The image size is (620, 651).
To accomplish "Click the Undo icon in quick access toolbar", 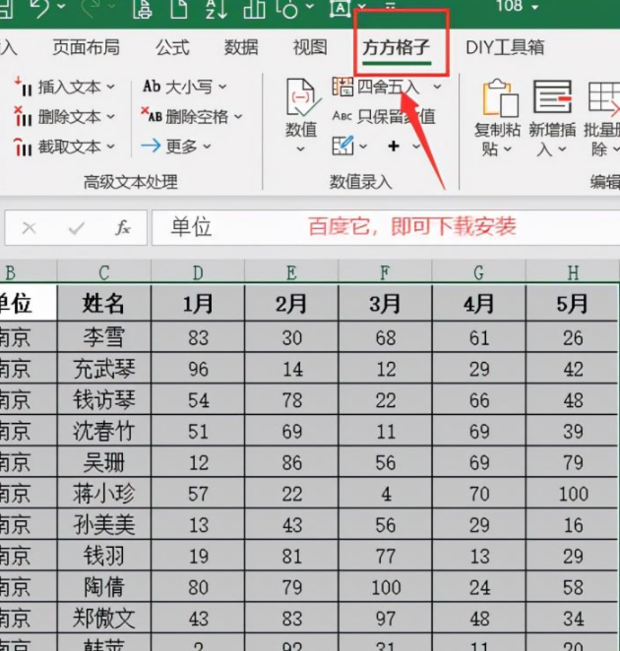I will tap(41, 8).
